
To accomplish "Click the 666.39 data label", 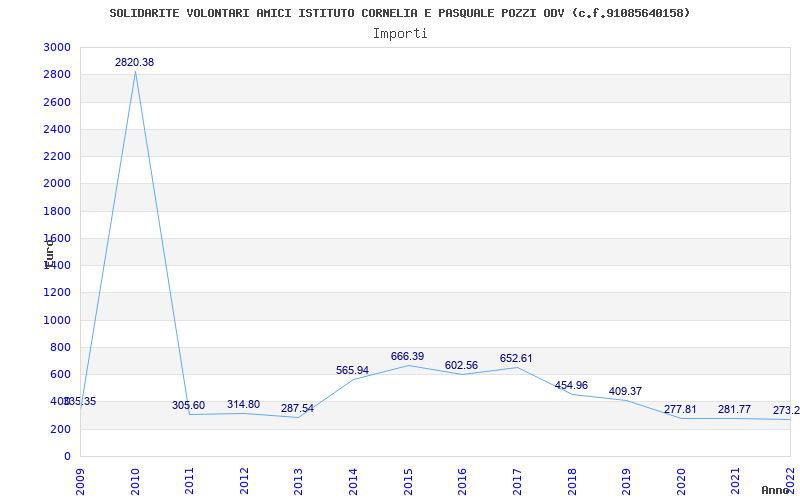I will [x=407, y=356].
